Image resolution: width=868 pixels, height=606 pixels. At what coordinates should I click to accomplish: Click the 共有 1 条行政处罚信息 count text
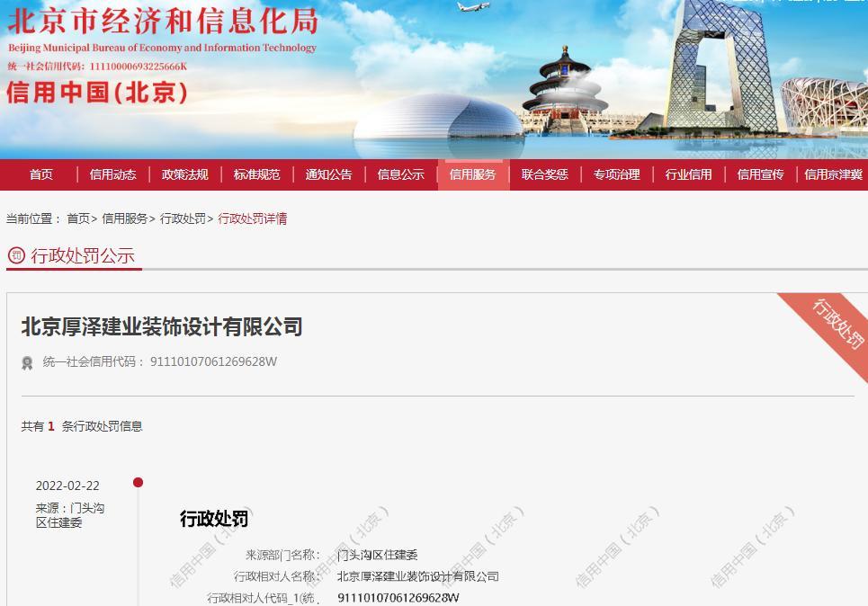[82, 426]
